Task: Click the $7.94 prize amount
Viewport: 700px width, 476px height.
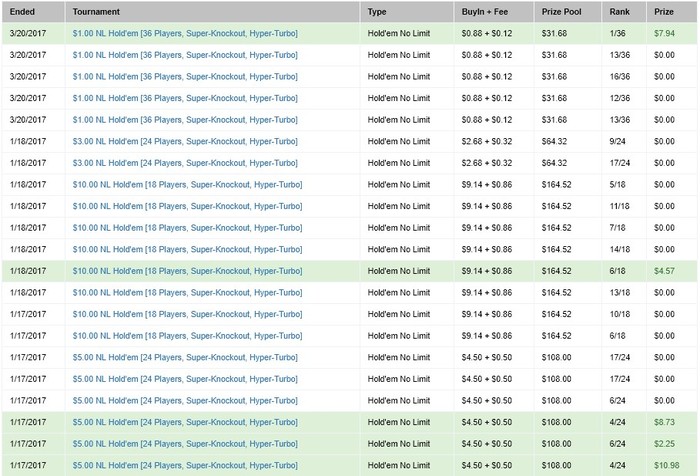Action: click(665, 32)
